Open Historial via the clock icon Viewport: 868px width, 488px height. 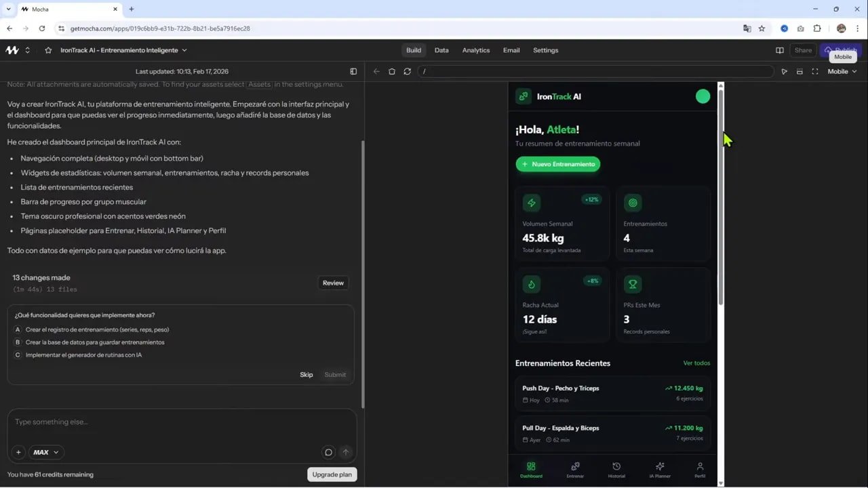coord(616,466)
